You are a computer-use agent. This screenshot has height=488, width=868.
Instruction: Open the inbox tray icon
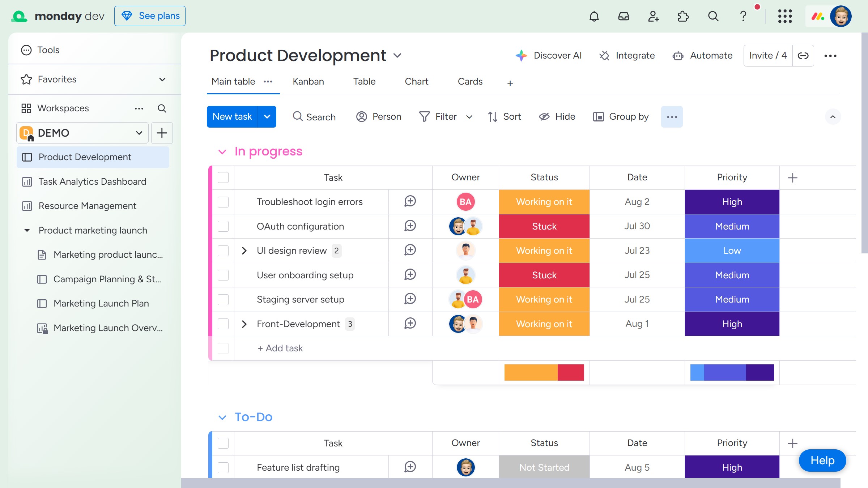(x=624, y=16)
